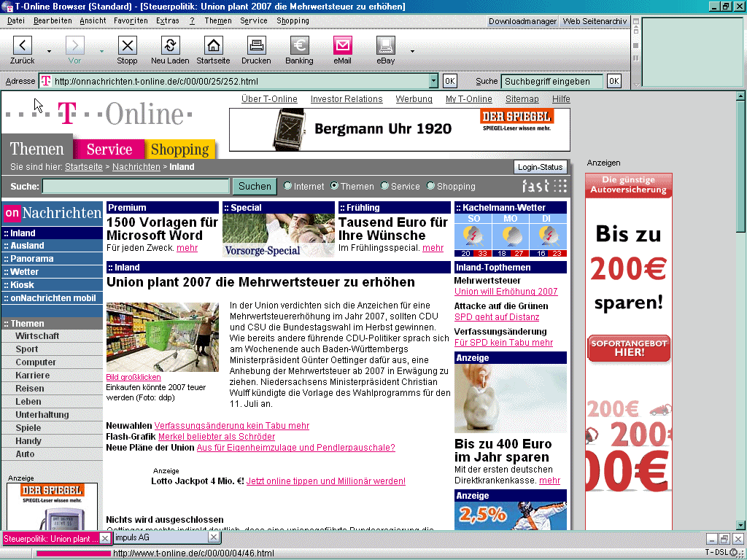Open the Bearbeiten menu
Screen dimensions: 747x560
click(53, 20)
